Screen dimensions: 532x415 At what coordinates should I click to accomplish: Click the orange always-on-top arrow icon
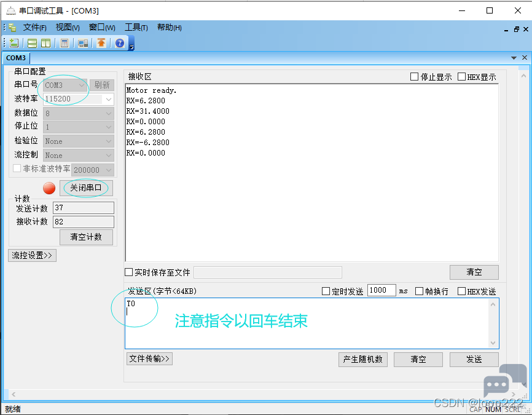coord(101,43)
